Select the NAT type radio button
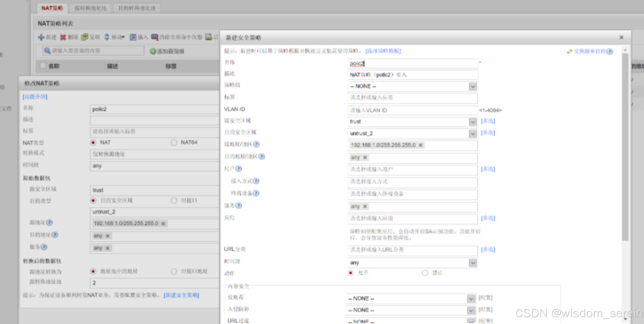 click(x=93, y=142)
